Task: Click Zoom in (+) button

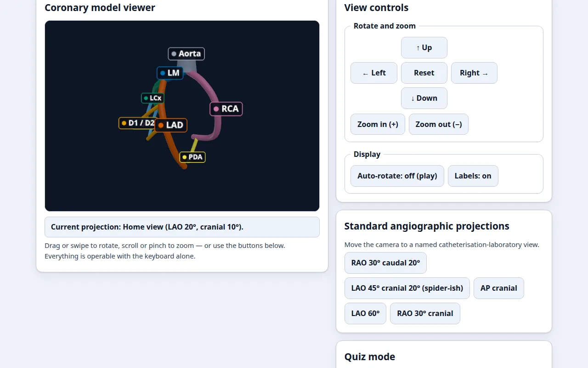Action: coord(378,124)
